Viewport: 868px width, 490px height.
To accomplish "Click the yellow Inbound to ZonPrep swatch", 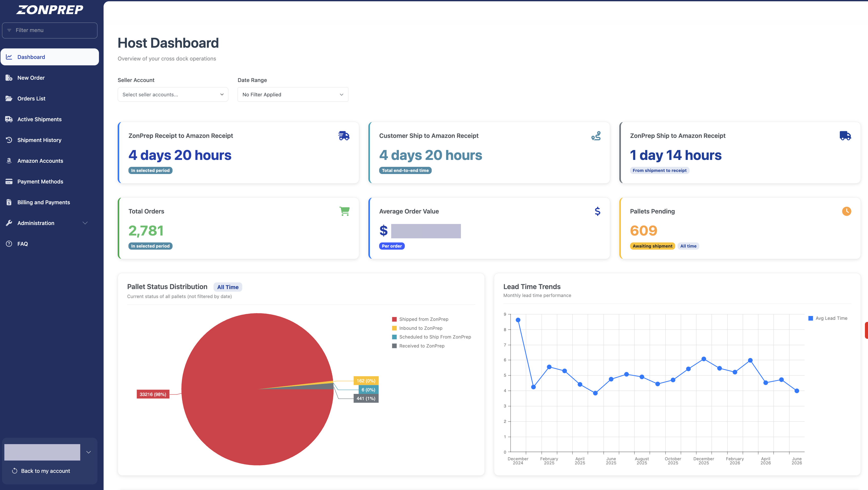I will point(394,328).
